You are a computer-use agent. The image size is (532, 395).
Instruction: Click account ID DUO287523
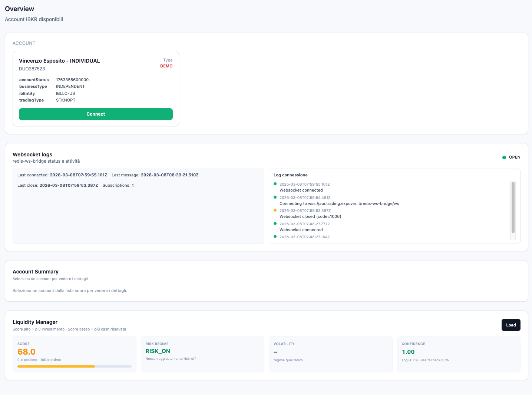(32, 69)
